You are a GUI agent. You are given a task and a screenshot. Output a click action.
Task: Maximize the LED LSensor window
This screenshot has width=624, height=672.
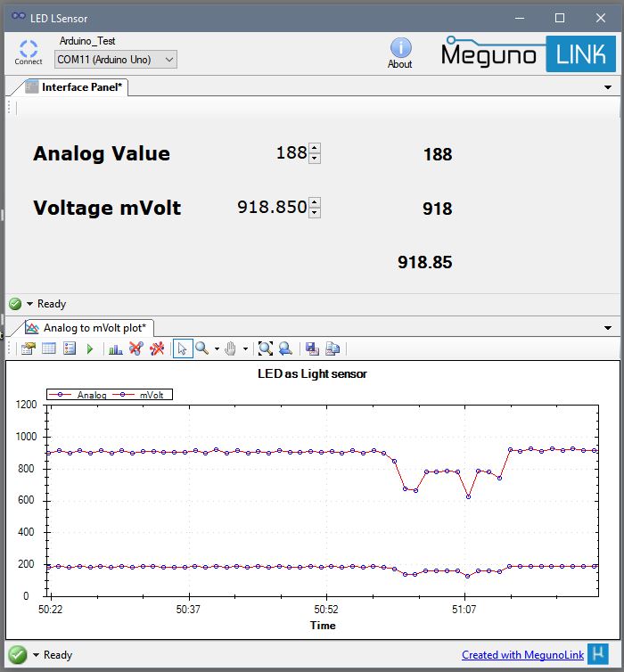[x=560, y=18]
